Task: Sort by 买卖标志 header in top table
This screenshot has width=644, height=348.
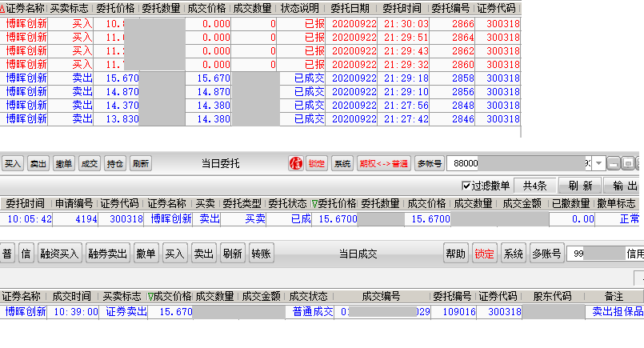Action: click(x=69, y=8)
